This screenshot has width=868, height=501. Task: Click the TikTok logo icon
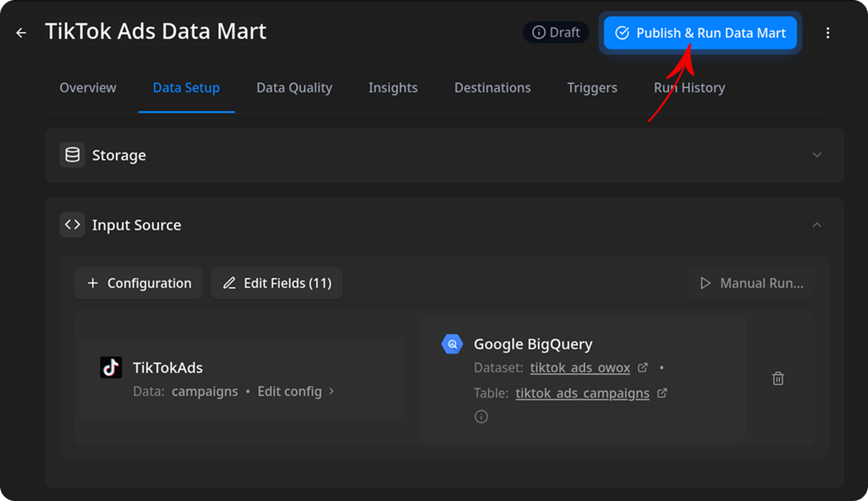(111, 367)
